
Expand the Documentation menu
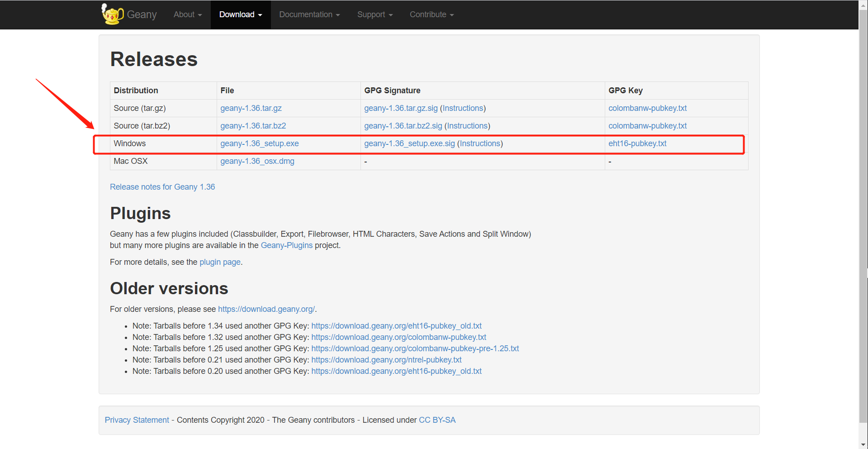pos(309,14)
